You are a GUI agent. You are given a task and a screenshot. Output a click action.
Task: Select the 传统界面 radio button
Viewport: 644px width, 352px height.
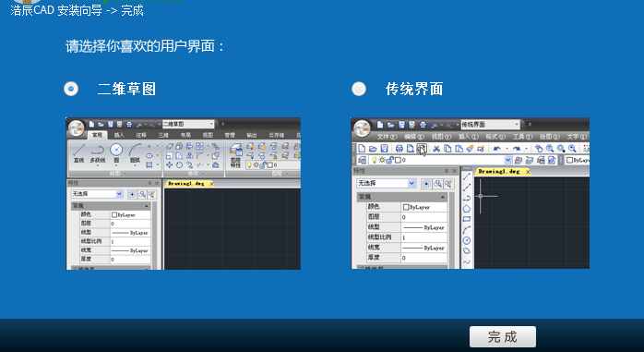tap(359, 89)
